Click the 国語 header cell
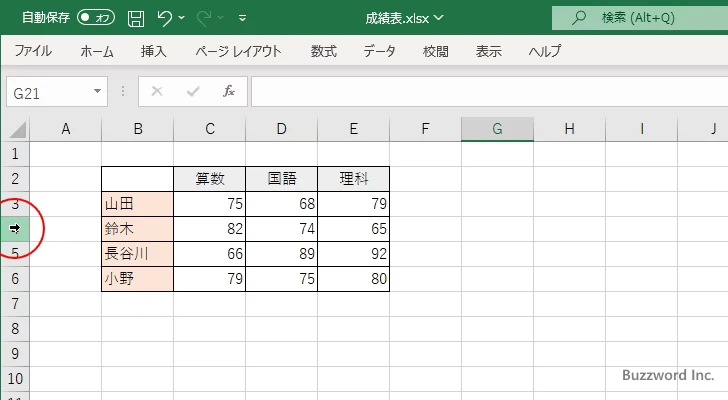Screen dimensions: 728x400 [x=281, y=179]
